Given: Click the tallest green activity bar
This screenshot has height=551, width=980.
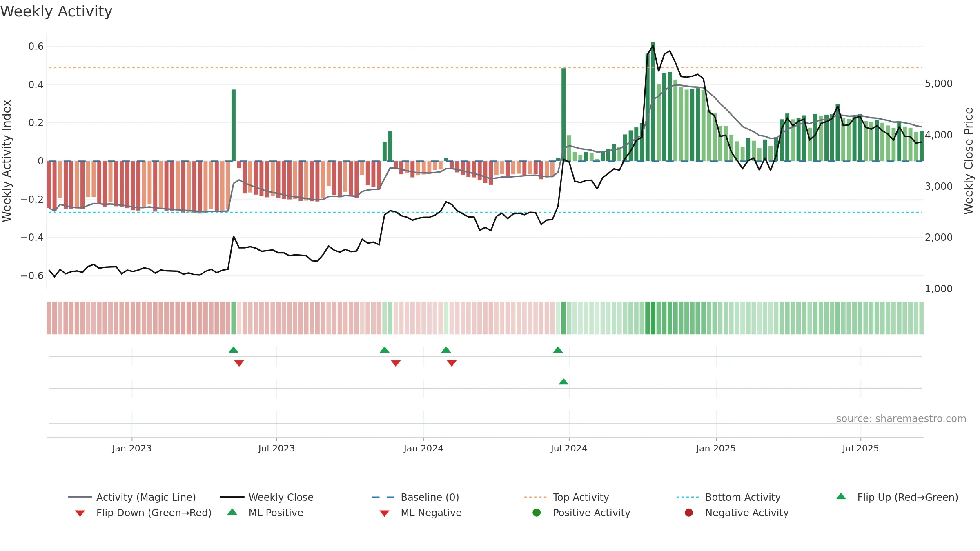Looking at the screenshot, I should 653,102.
